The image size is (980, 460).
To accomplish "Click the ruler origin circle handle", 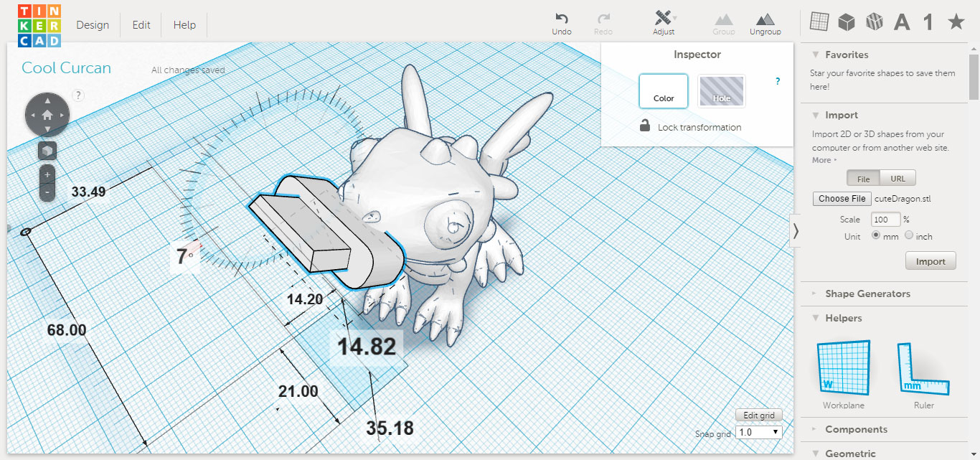I will click(26, 232).
